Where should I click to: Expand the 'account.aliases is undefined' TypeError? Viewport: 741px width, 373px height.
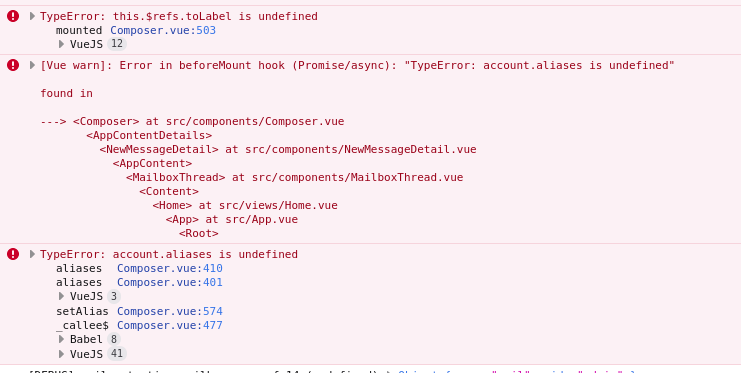32,254
